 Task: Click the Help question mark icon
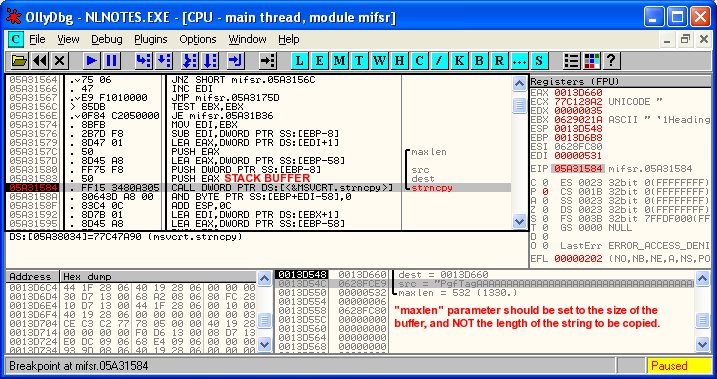coord(612,60)
